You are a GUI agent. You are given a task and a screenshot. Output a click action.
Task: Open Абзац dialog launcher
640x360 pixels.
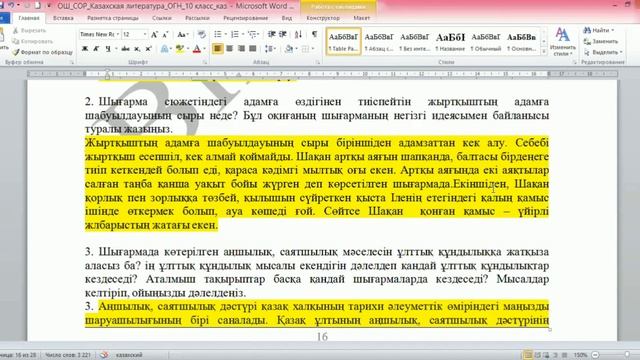tap(318, 62)
